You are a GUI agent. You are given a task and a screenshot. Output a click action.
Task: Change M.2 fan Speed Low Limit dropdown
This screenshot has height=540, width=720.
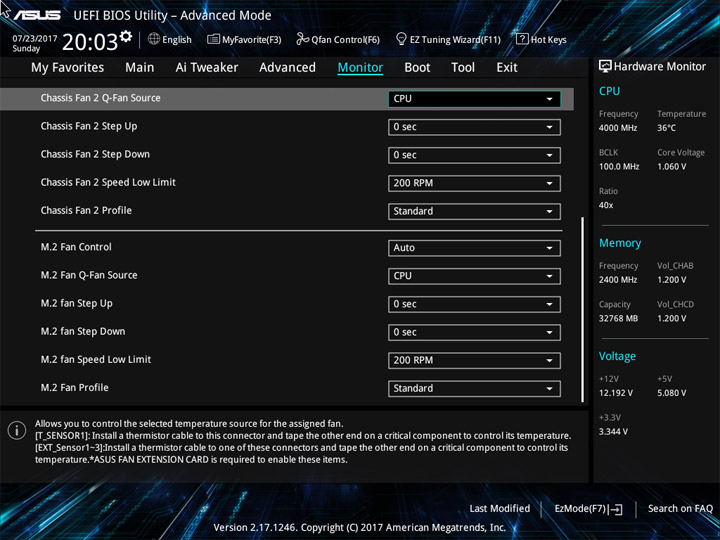(474, 360)
